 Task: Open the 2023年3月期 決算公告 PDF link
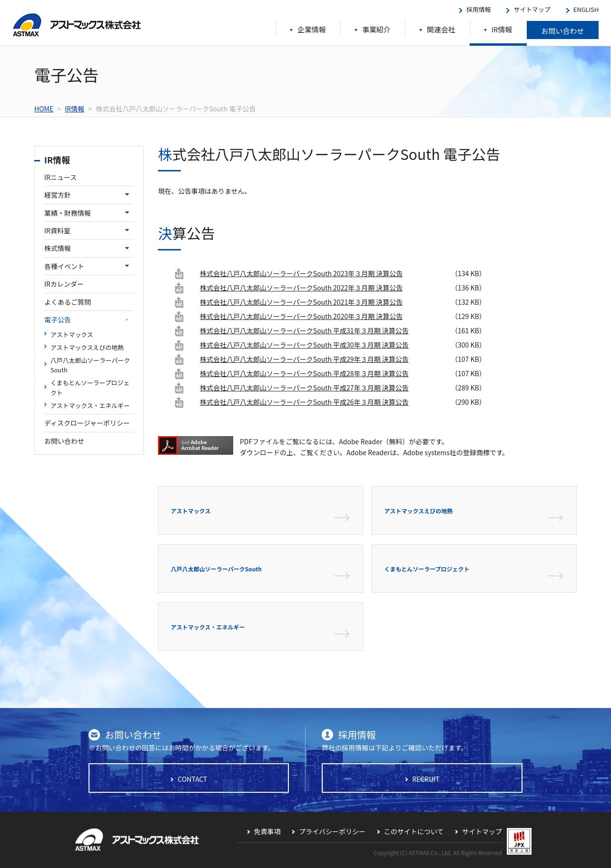[301, 274]
